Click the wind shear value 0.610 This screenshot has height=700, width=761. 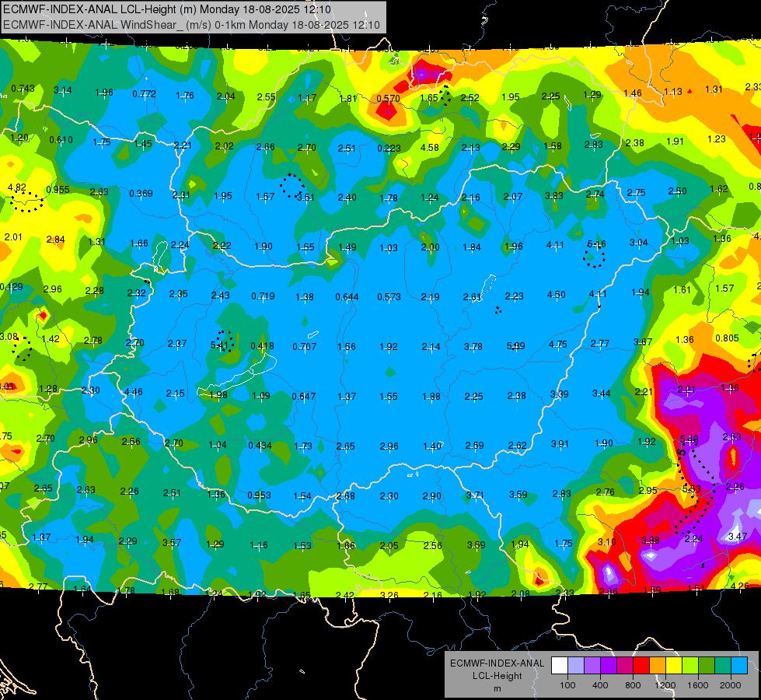tap(61, 140)
